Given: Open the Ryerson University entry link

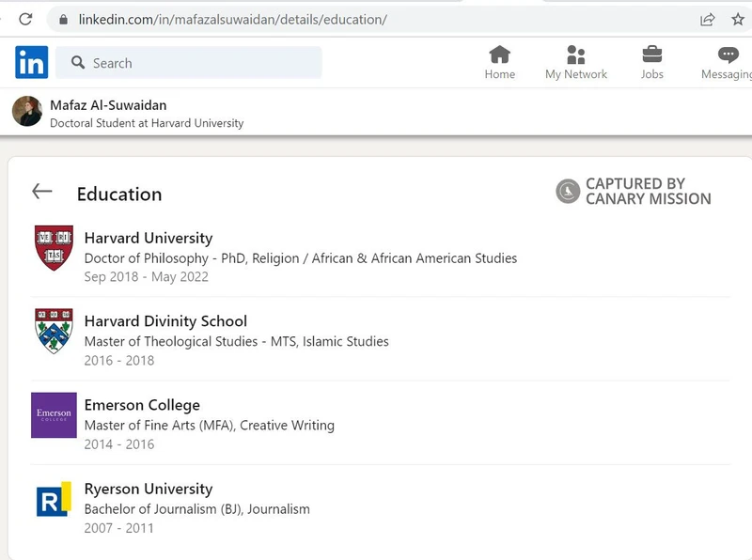Looking at the screenshot, I should 149,489.
